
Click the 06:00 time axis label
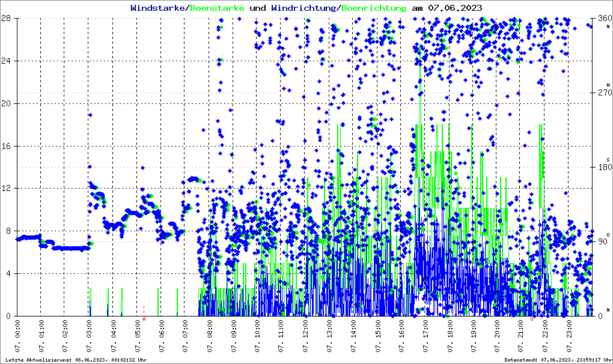(x=162, y=336)
